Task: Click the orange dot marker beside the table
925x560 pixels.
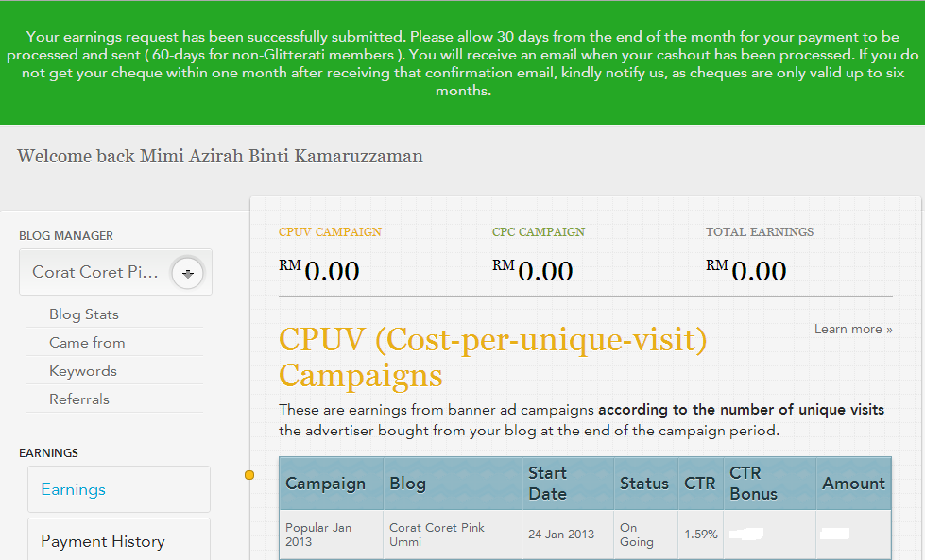Action: pyautogui.click(x=249, y=475)
